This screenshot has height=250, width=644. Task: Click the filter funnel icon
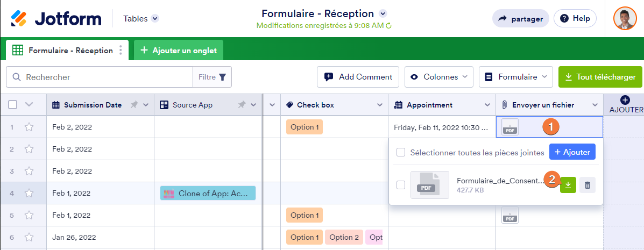tap(222, 77)
